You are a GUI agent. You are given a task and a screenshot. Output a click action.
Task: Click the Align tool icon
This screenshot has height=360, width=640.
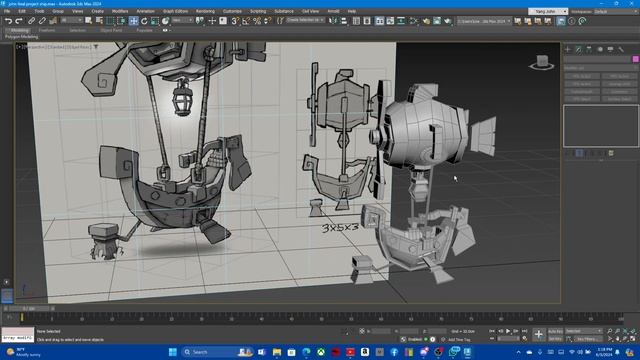[344, 21]
